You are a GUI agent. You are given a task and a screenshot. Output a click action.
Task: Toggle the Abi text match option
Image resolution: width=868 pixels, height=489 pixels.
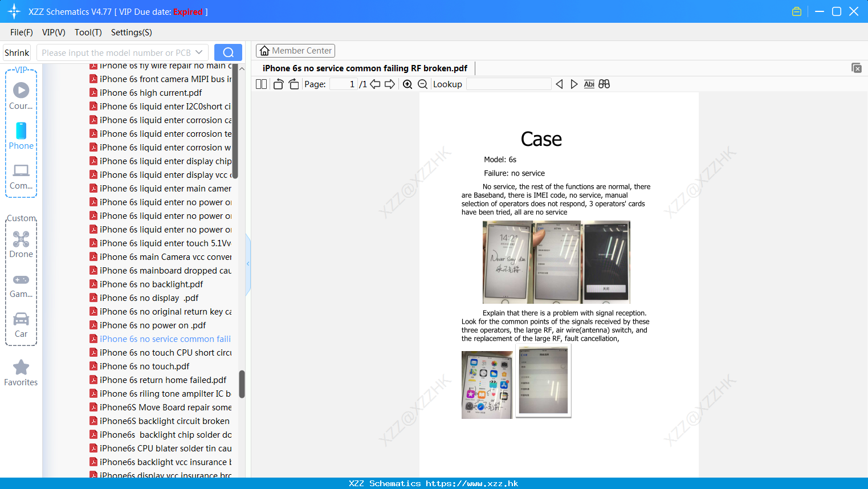pos(589,84)
